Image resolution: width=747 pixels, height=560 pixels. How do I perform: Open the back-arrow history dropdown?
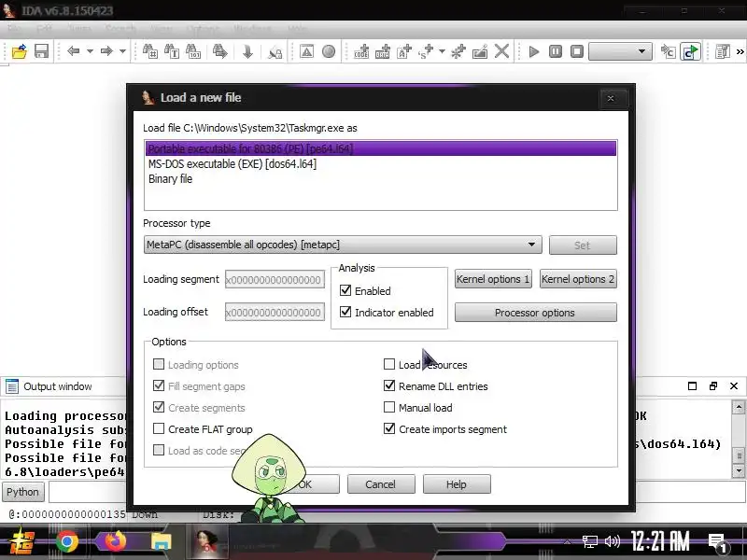pos(90,51)
